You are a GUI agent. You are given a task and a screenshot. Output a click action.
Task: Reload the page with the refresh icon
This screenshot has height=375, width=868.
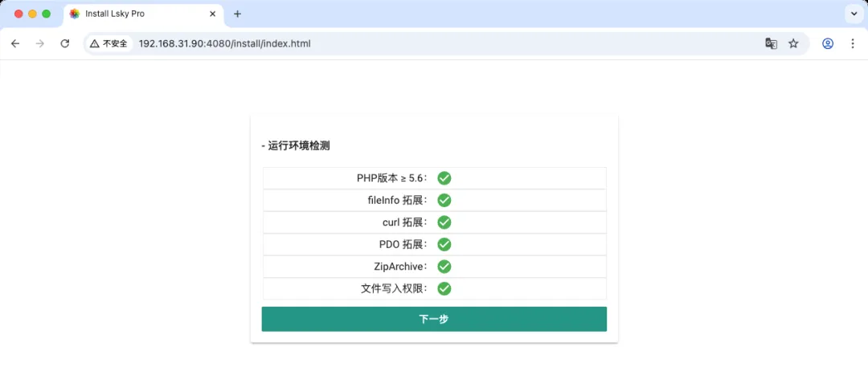65,43
